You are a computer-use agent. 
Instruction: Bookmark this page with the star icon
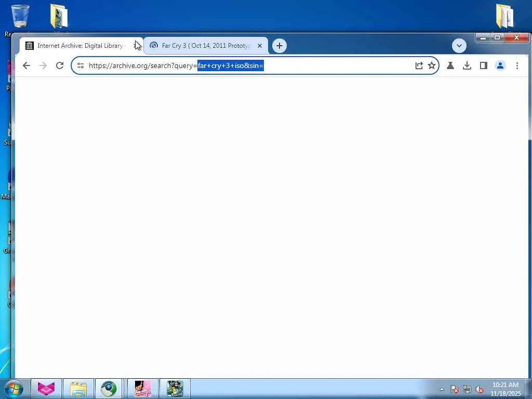(432, 65)
